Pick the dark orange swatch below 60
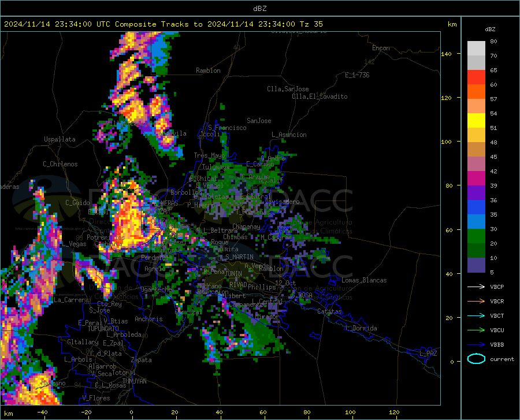Screen dimensions: 520x420 tap(476, 92)
